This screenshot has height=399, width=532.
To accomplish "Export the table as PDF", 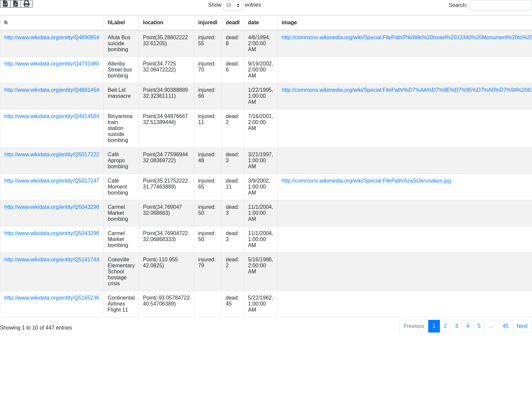I will [x=16, y=4].
